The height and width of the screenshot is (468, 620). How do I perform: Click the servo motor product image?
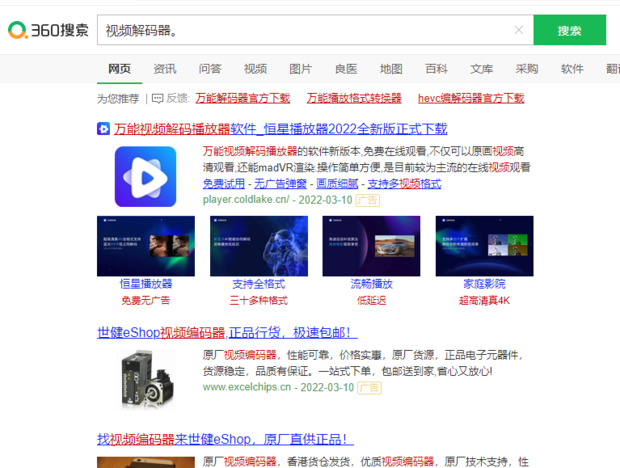148,380
